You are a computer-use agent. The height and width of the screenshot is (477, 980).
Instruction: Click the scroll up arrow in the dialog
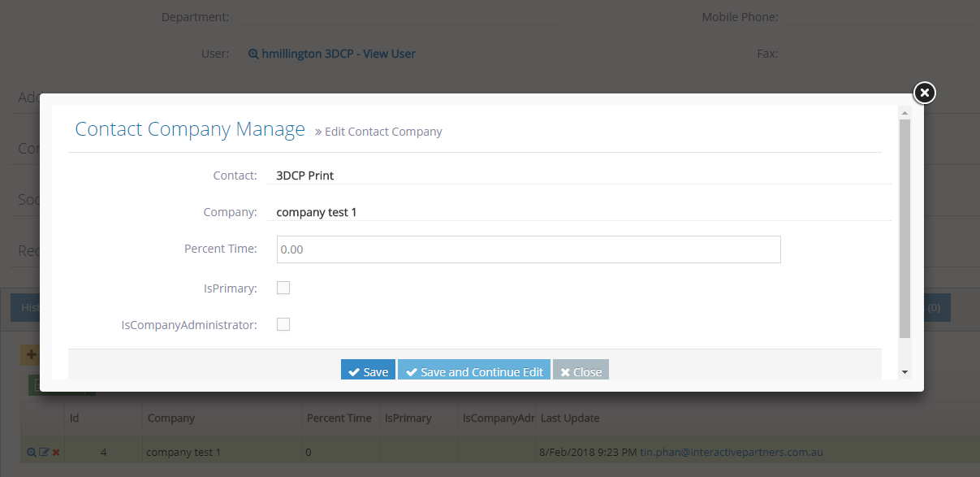click(x=904, y=113)
